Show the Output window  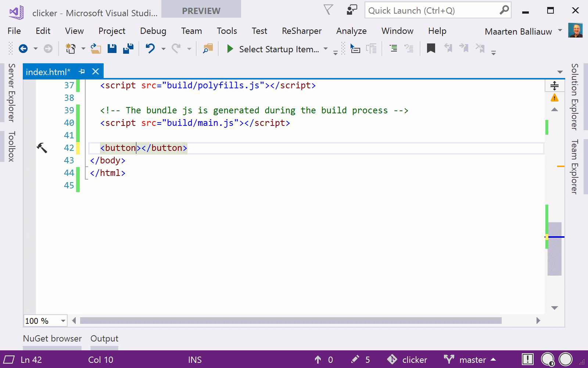(x=104, y=338)
